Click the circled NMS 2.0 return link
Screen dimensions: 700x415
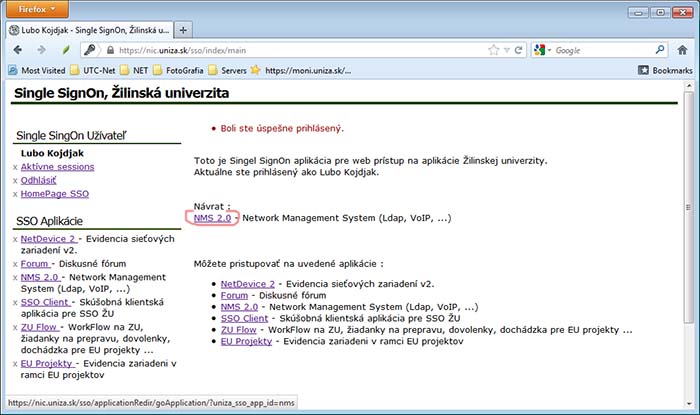(x=212, y=218)
